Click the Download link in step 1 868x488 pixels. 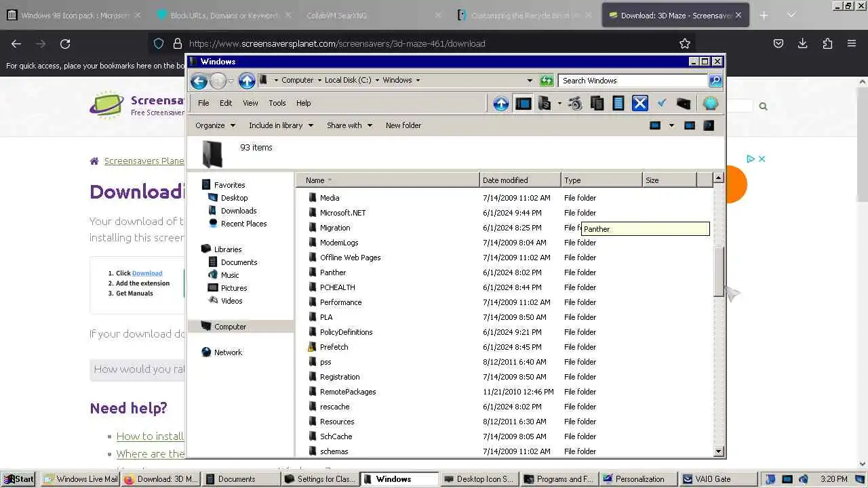click(x=147, y=273)
